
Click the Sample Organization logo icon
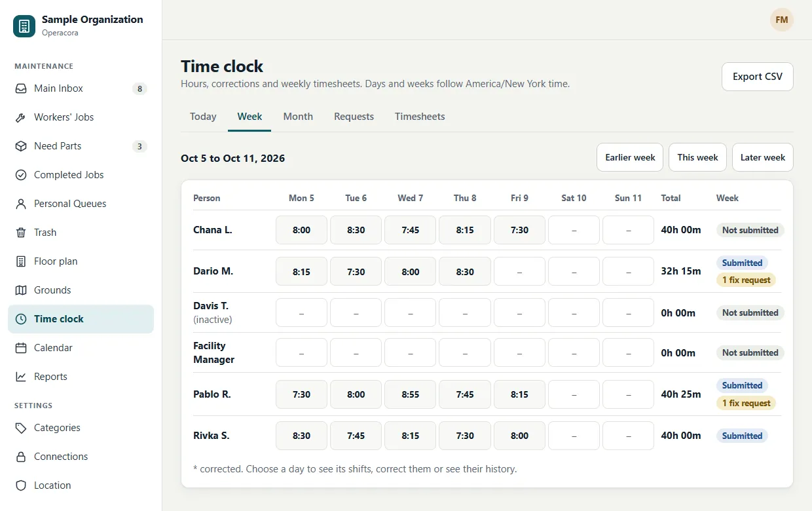24,26
